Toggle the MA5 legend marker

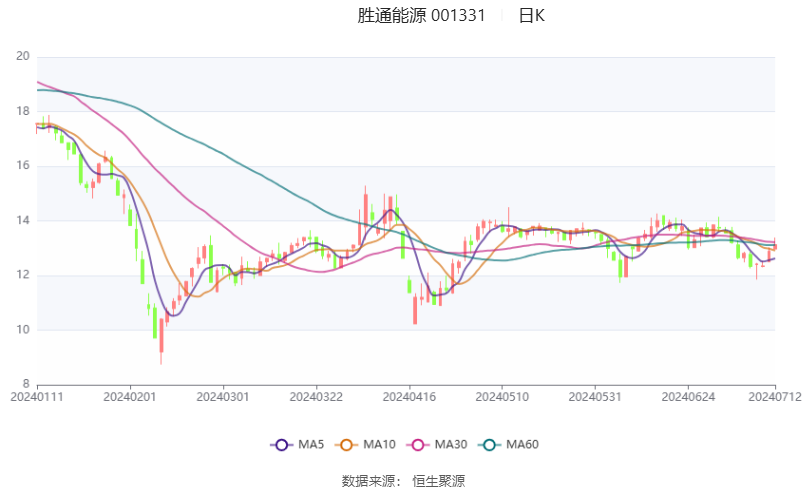tap(282, 445)
